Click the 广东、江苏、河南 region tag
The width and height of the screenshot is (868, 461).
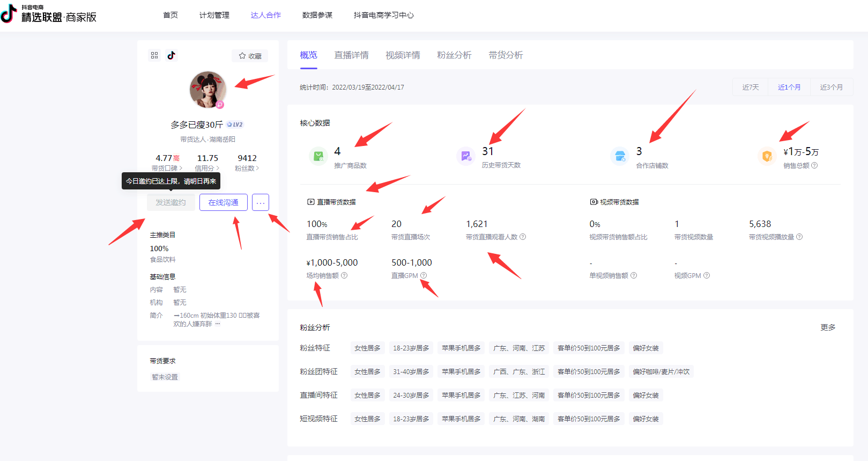(519, 395)
